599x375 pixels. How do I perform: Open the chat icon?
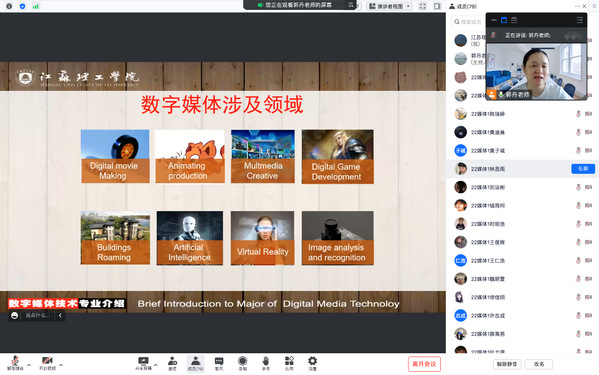[219, 363]
